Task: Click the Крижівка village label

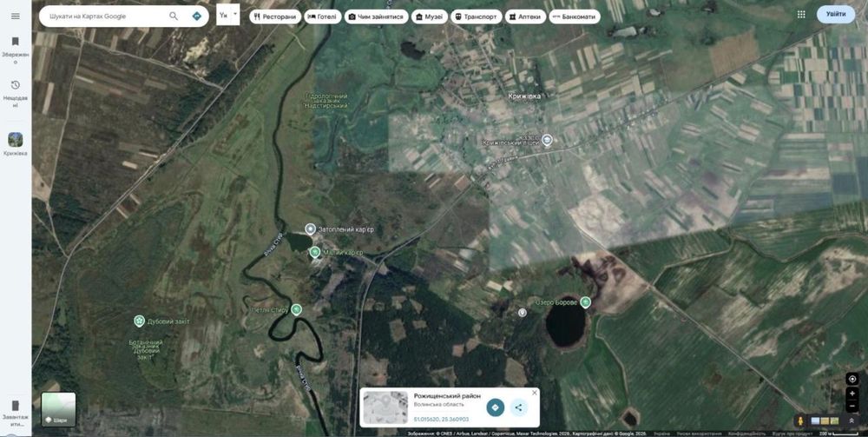Action: pyautogui.click(x=524, y=96)
